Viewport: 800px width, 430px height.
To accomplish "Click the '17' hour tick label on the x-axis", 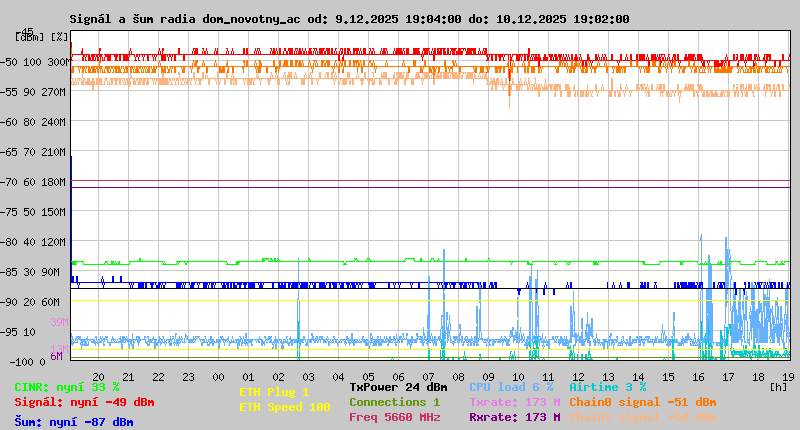I will click(729, 377).
